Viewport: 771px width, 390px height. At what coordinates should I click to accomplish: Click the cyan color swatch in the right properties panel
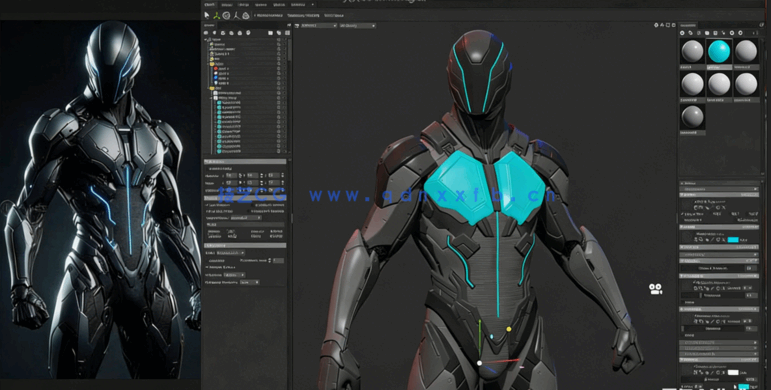pos(733,240)
